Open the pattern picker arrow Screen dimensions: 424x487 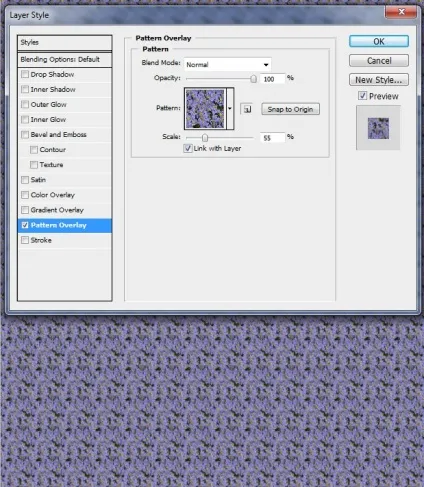click(x=230, y=109)
